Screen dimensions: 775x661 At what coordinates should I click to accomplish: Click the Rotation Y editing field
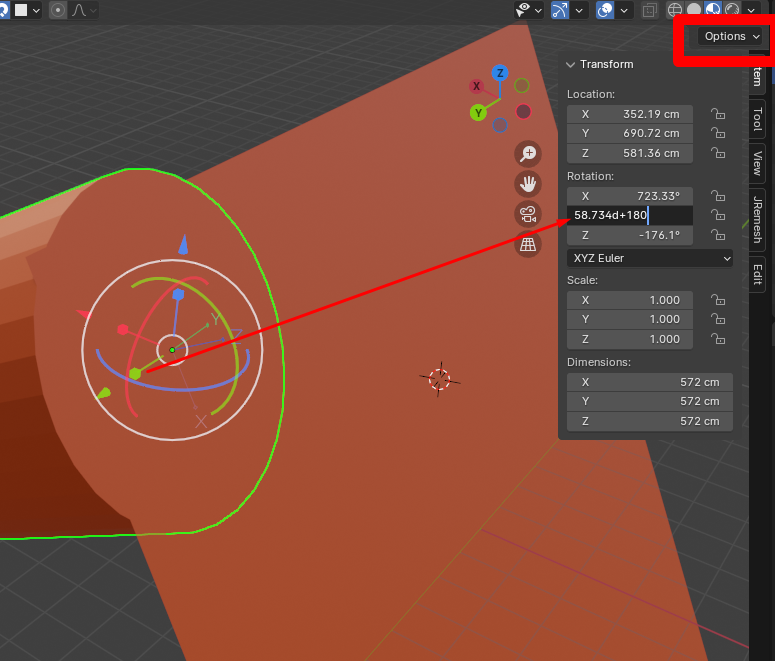[630, 215]
